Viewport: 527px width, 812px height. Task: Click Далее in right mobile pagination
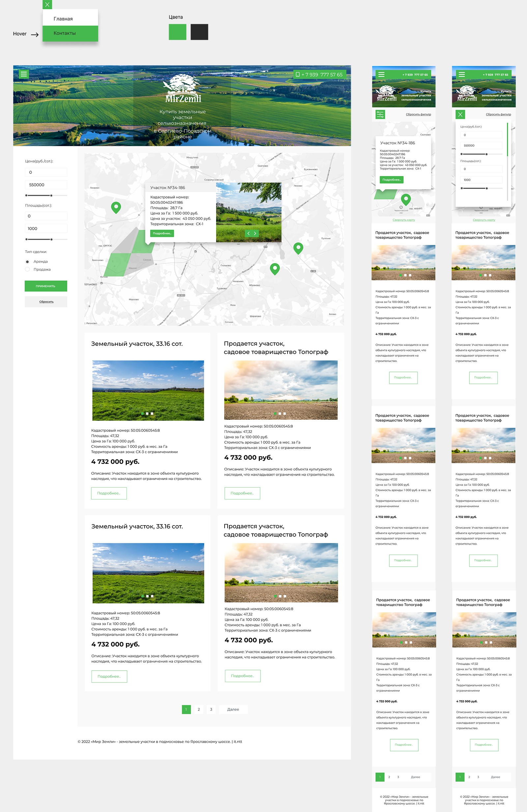[495, 777]
